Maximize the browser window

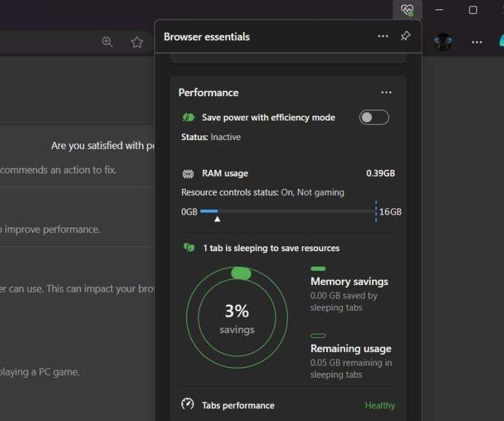[473, 10]
